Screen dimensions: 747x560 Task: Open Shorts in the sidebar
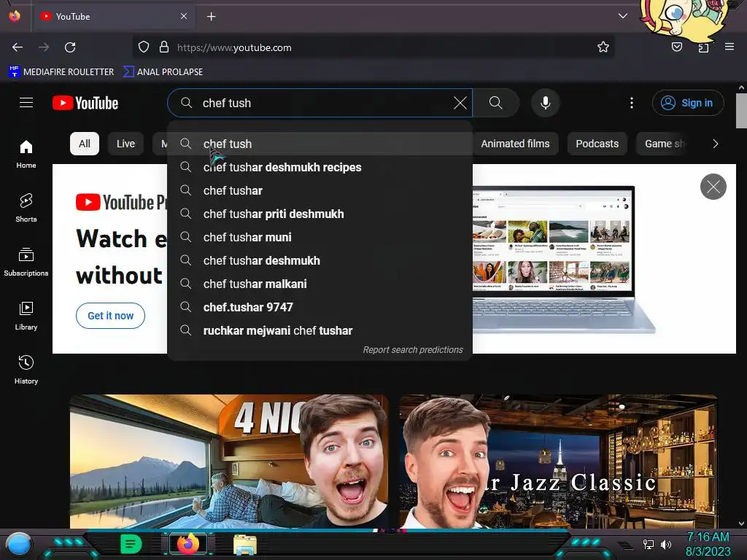tap(26, 208)
